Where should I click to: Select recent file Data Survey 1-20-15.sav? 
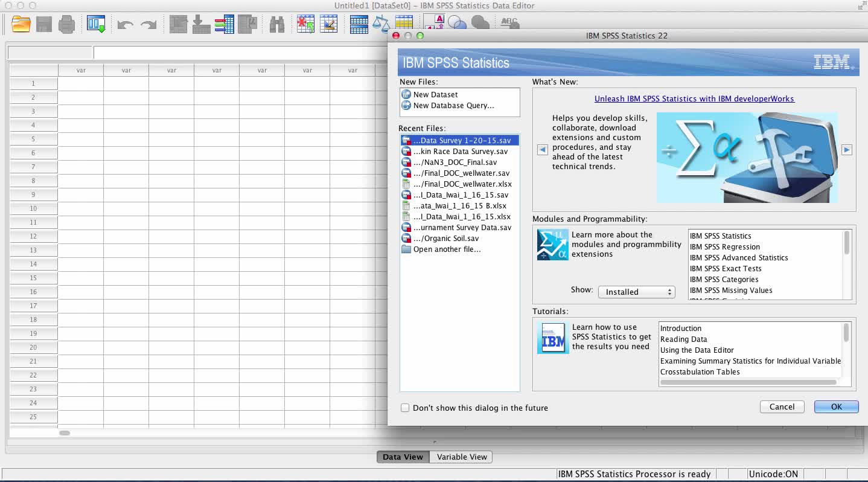(459, 140)
